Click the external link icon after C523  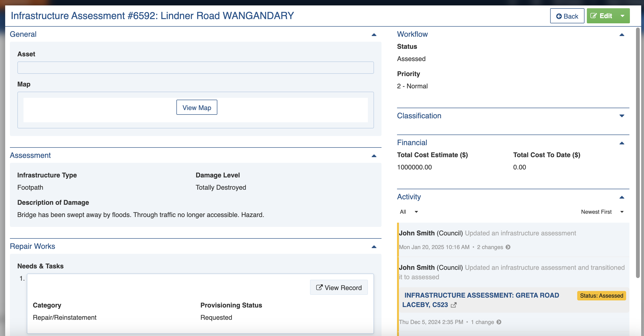(x=453, y=305)
